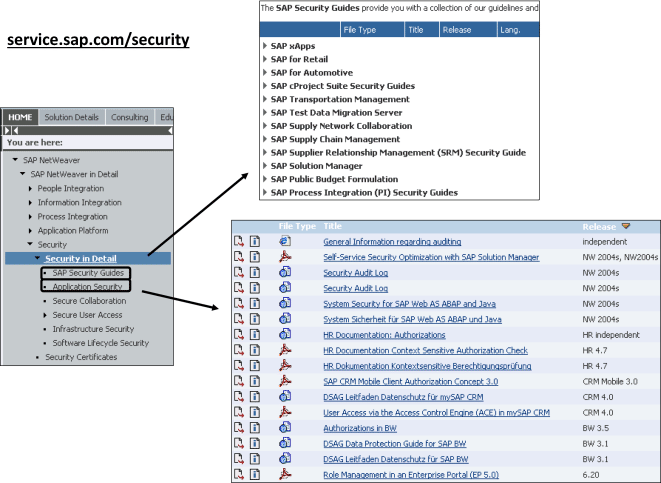The height and width of the screenshot is (483, 661).
Task: Expand People Integration tree node
Action: 30,188
